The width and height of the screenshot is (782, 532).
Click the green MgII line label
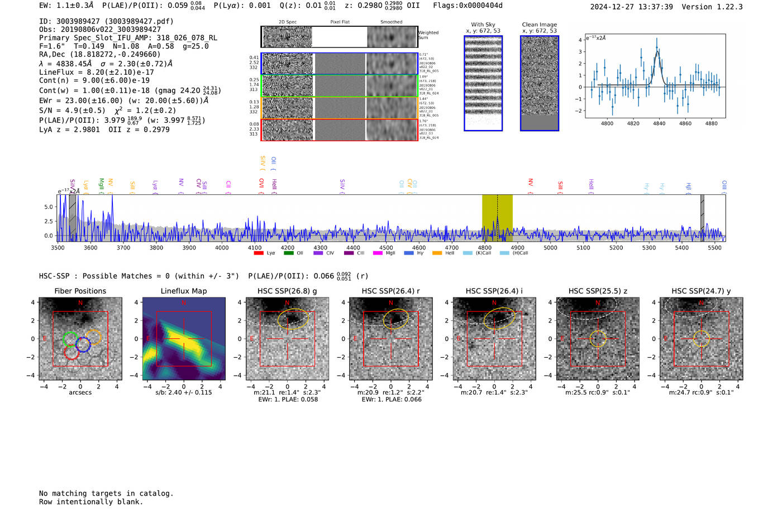(102, 186)
